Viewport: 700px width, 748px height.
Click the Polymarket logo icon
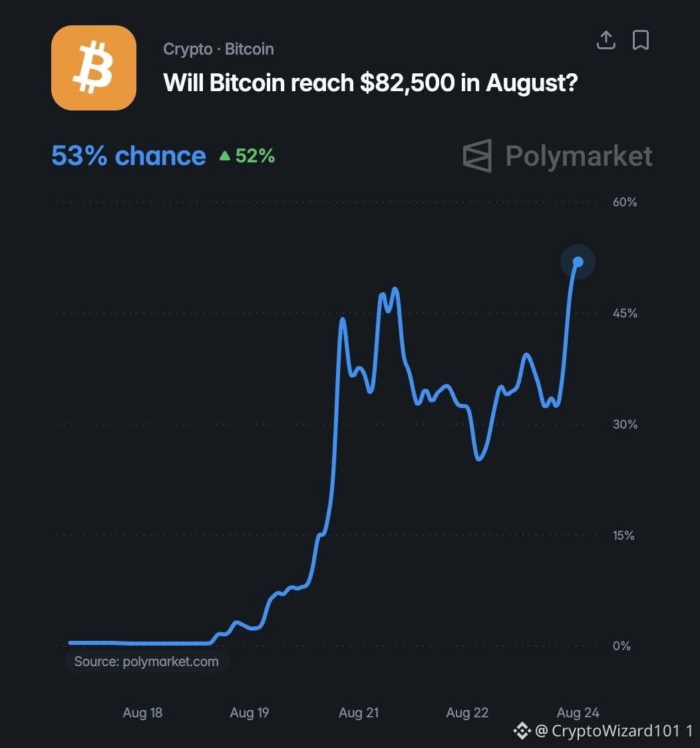pyautogui.click(x=477, y=156)
